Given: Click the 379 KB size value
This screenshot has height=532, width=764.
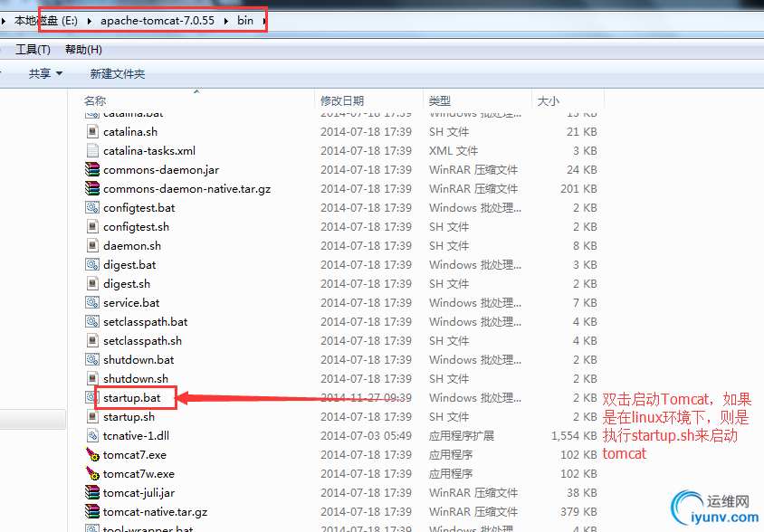Looking at the screenshot, I should [x=578, y=511].
